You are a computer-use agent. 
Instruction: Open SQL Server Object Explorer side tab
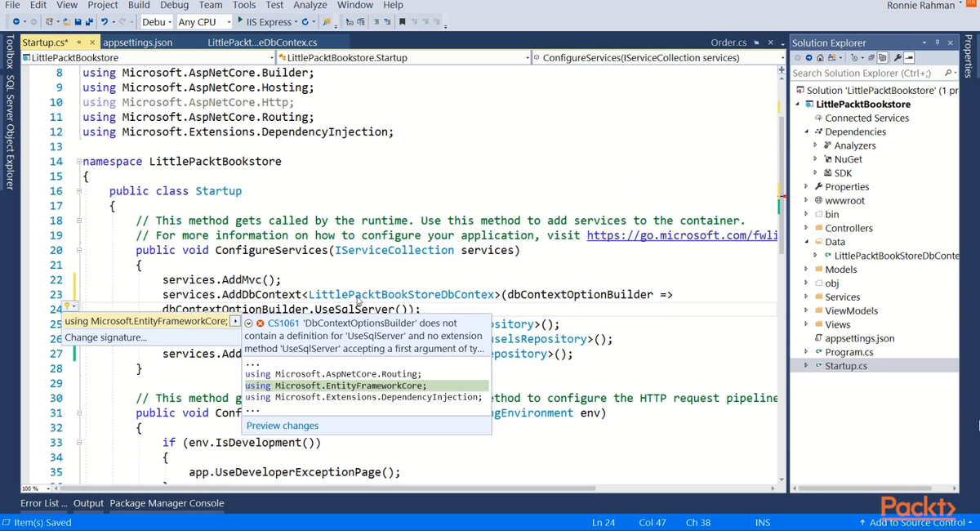point(9,132)
